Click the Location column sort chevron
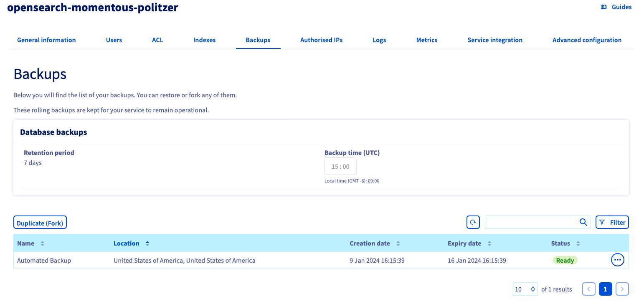Viewport: 644px width, 304px height. coord(147,243)
